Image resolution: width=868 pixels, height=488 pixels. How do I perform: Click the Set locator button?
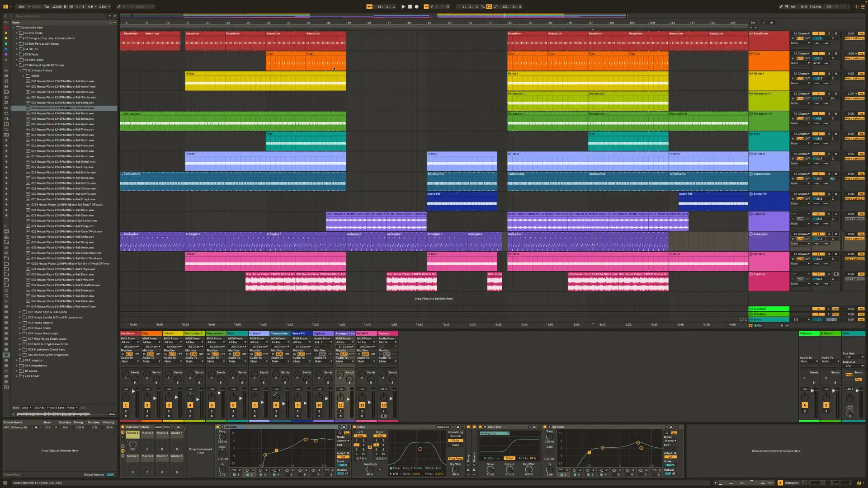(753, 23)
